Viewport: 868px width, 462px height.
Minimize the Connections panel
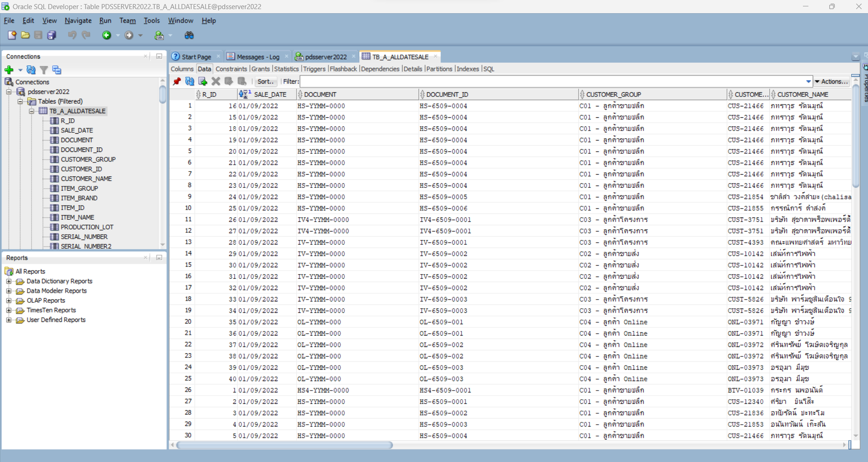click(x=159, y=56)
